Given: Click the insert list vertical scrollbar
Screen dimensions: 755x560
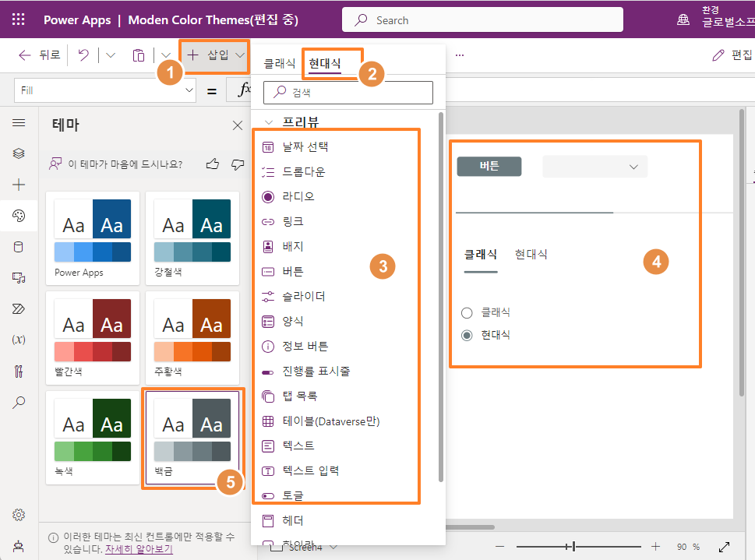Looking at the screenshot, I should pyautogui.click(x=440, y=298).
